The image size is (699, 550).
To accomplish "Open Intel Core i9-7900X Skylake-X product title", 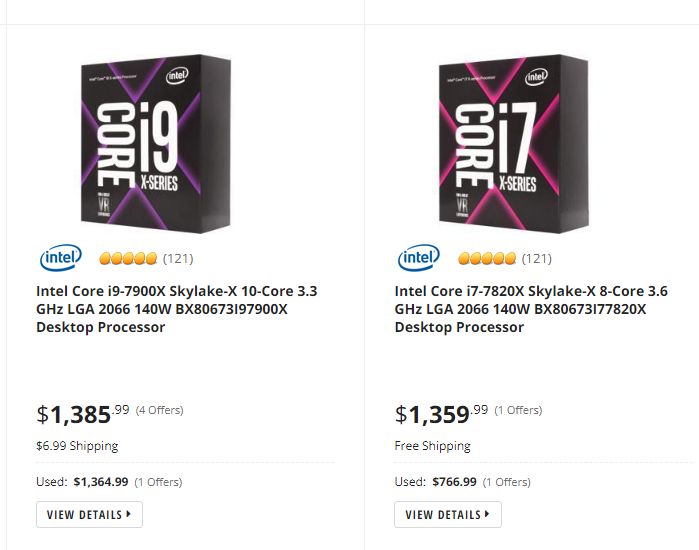I will pos(176,309).
